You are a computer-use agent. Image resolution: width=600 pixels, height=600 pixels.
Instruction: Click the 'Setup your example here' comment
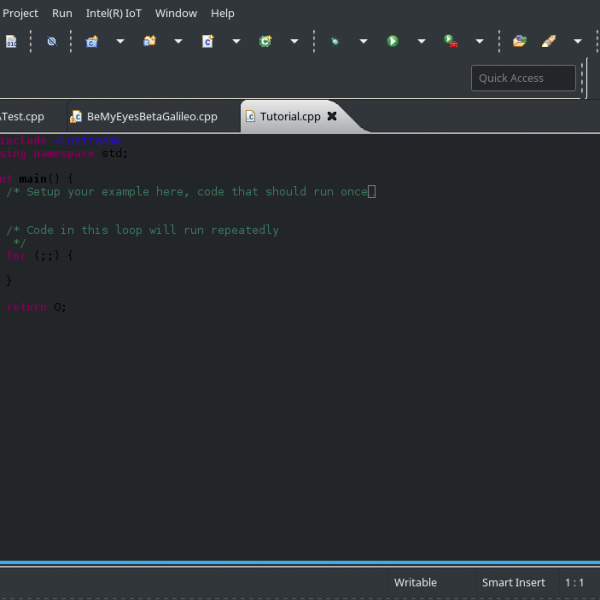tap(187, 191)
